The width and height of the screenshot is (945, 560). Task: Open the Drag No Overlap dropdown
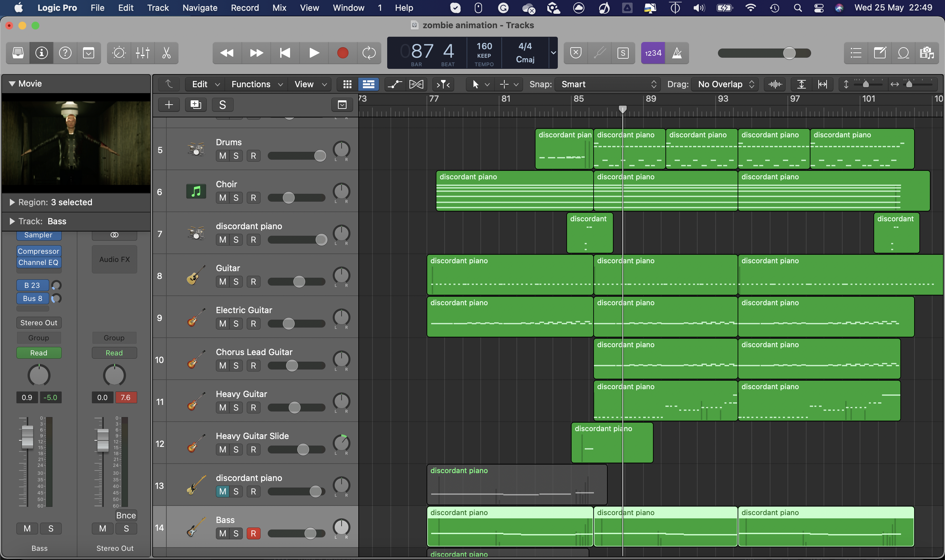coord(725,84)
